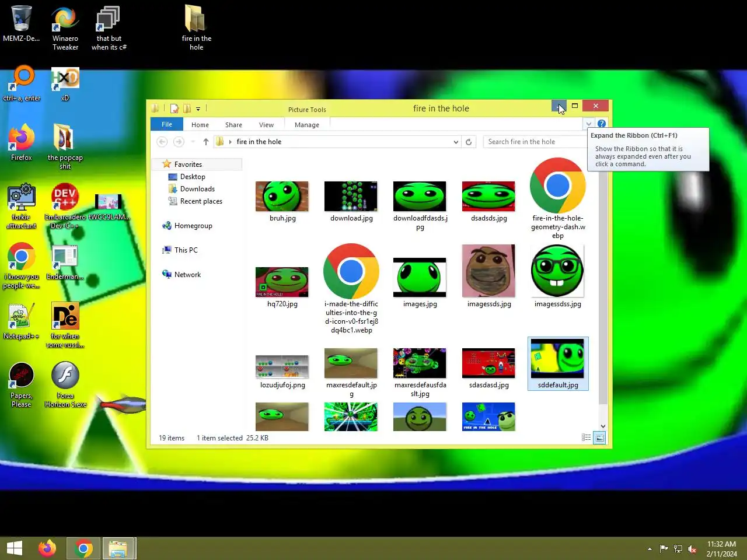747x560 pixels.
Task: Open the Recycle Bin desktop icon
Action: [21, 24]
